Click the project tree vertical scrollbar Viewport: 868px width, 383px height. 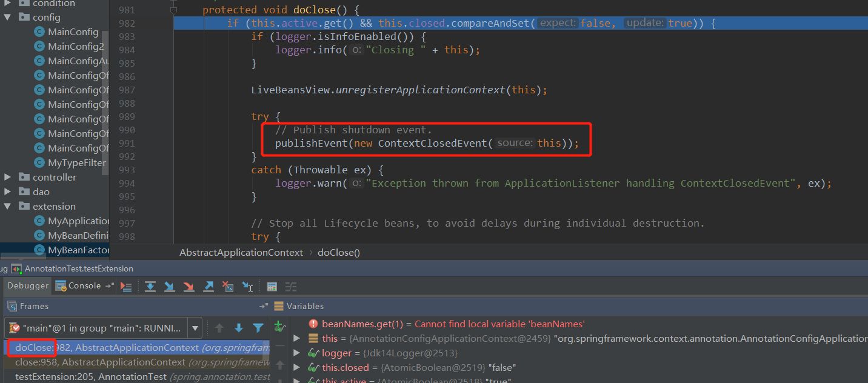click(x=106, y=102)
